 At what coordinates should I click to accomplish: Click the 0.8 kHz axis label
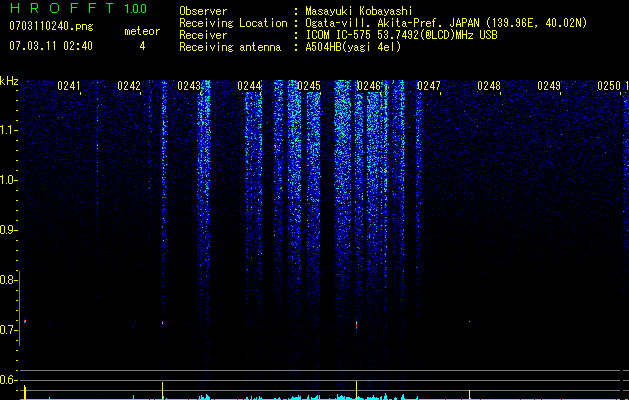(x=8, y=280)
